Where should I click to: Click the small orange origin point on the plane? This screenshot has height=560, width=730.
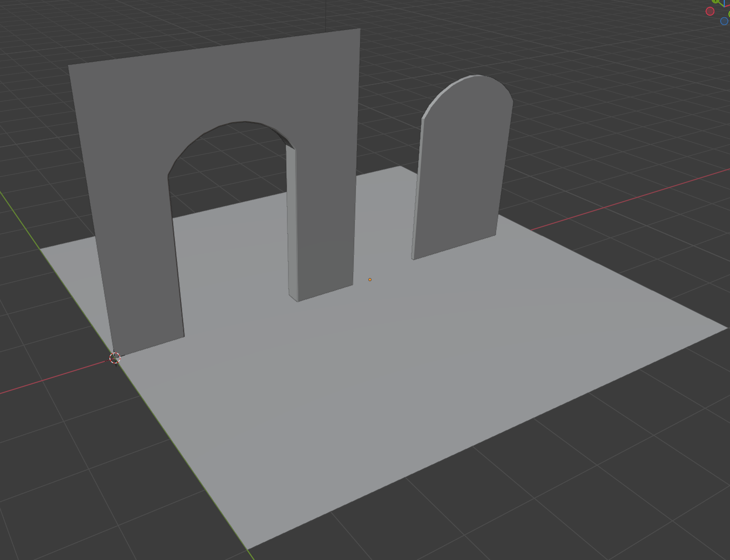370,279
